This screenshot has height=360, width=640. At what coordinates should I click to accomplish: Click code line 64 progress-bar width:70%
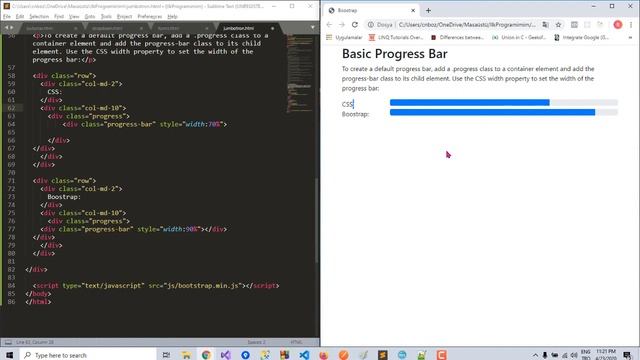pos(144,124)
